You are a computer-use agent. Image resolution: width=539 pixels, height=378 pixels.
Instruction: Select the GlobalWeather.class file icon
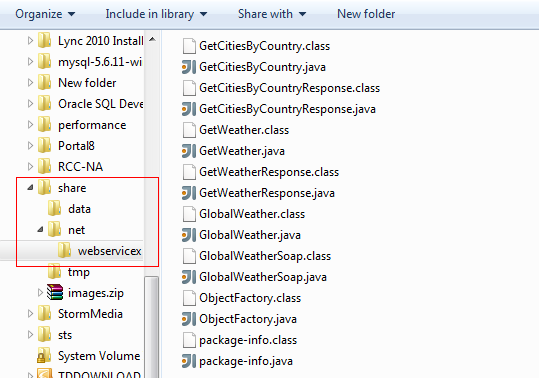[189, 214]
